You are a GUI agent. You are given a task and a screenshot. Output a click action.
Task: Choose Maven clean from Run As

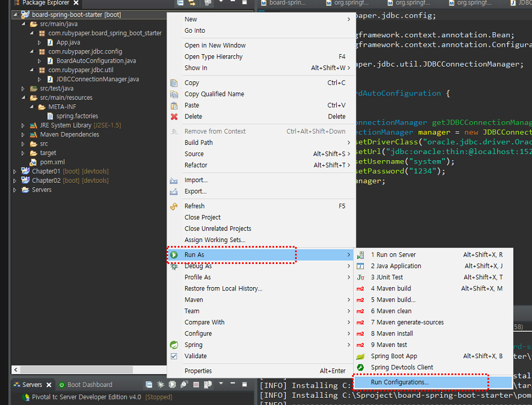pos(433,311)
